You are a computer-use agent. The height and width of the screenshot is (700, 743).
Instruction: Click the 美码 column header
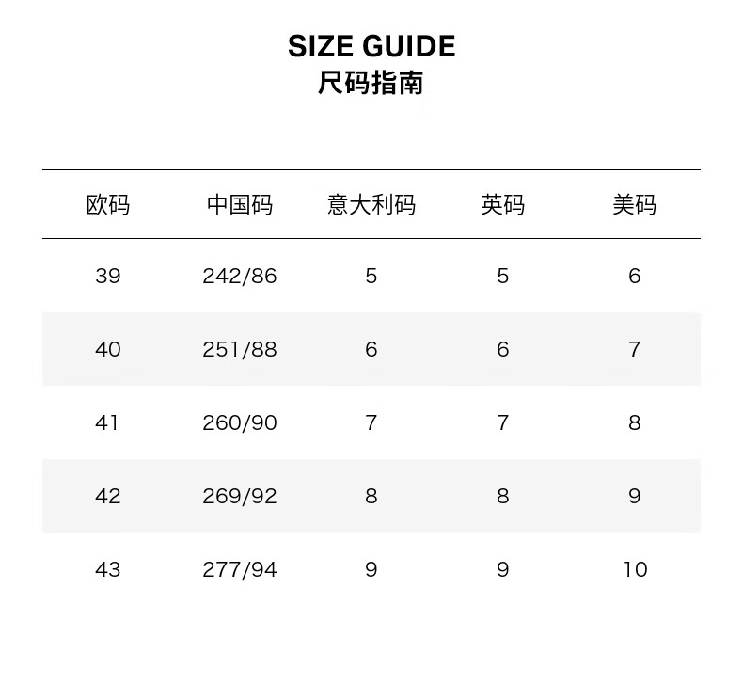click(635, 205)
